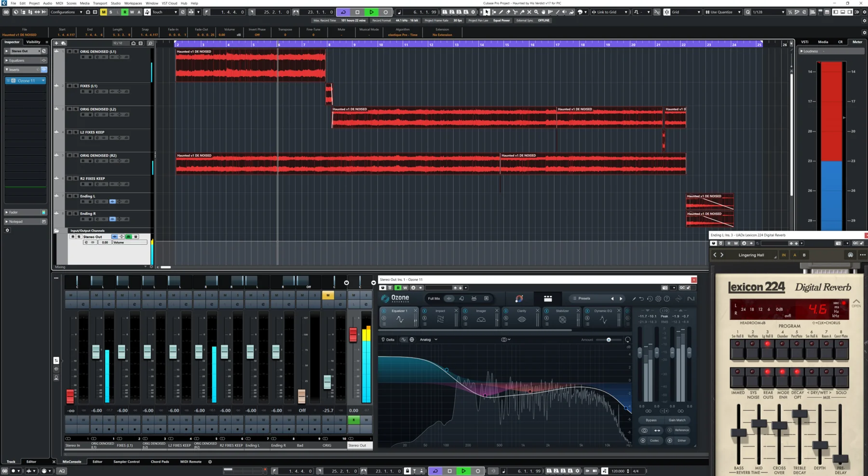Switch to the Media tab in right zone
868x476 pixels.
click(x=823, y=42)
